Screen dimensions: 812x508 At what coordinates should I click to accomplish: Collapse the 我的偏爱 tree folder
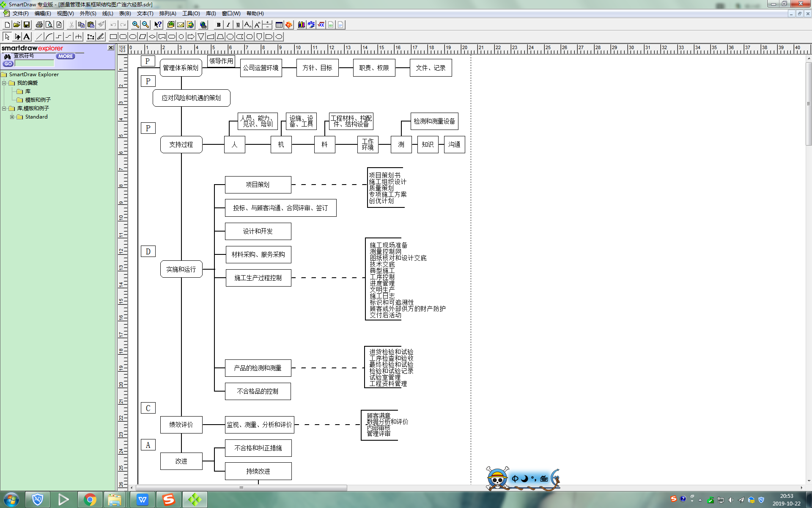4,83
